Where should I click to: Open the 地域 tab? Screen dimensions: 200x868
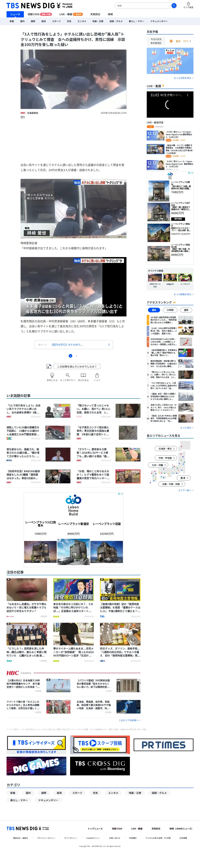click(x=110, y=14)
